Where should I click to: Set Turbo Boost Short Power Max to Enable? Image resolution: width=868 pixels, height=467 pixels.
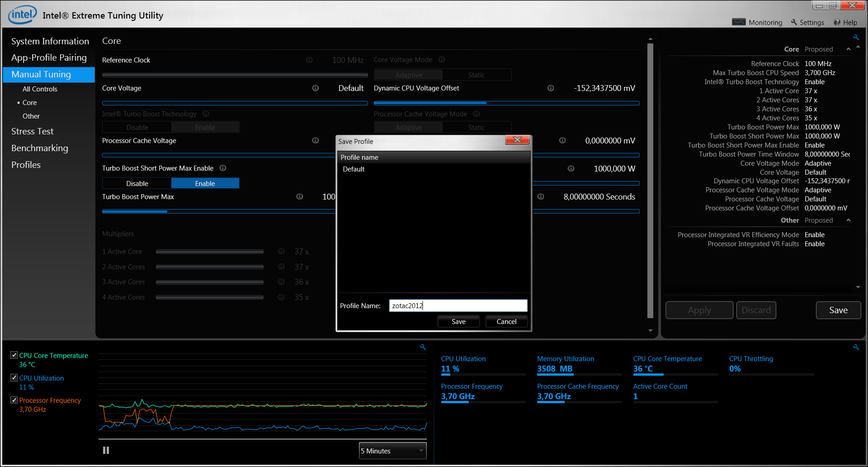tap(205, 183)
